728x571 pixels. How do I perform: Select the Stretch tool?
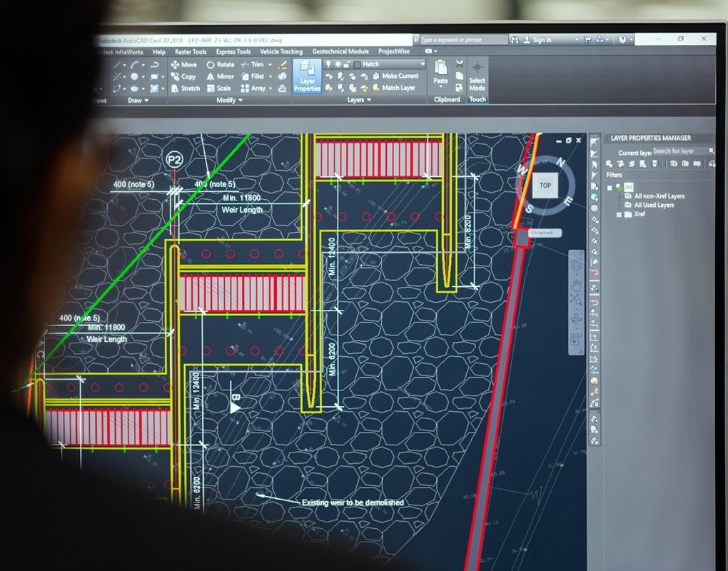point(186,89)
